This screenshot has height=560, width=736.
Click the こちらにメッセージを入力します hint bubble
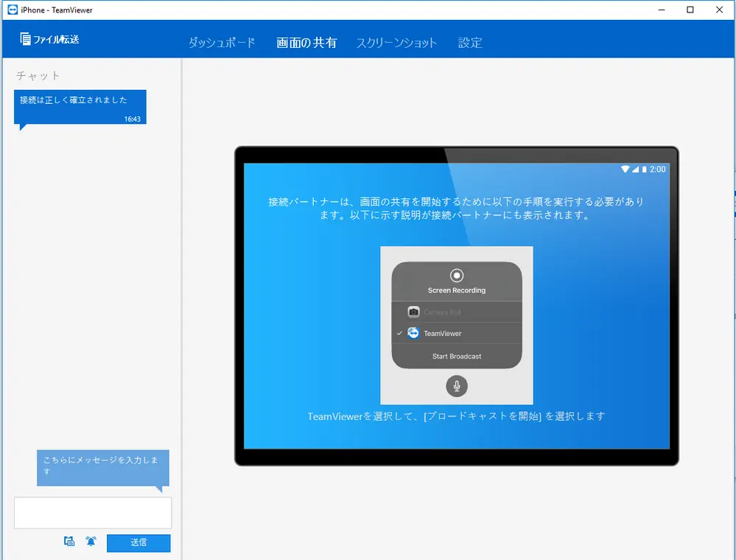(x=103, y=468)
